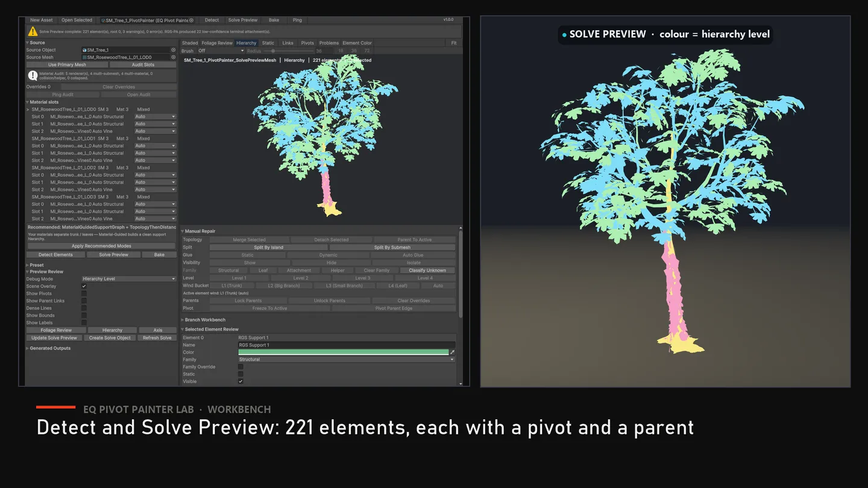Viewport: 868px width, 488px height.
Task: Open the Pivots view tab
Action: click(307, 43)
